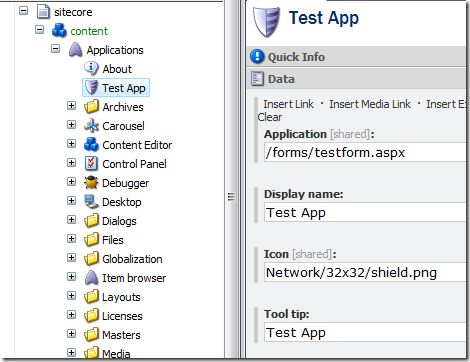The image size is (470, 362).
Task: Click the Layouts folder icon
Action: point(91,297)
